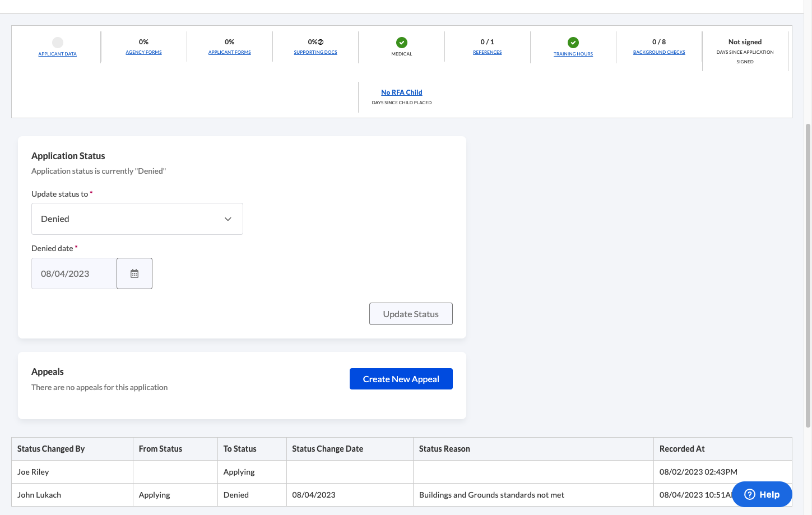Click Create New Appeal button

(x=401, y=379)
